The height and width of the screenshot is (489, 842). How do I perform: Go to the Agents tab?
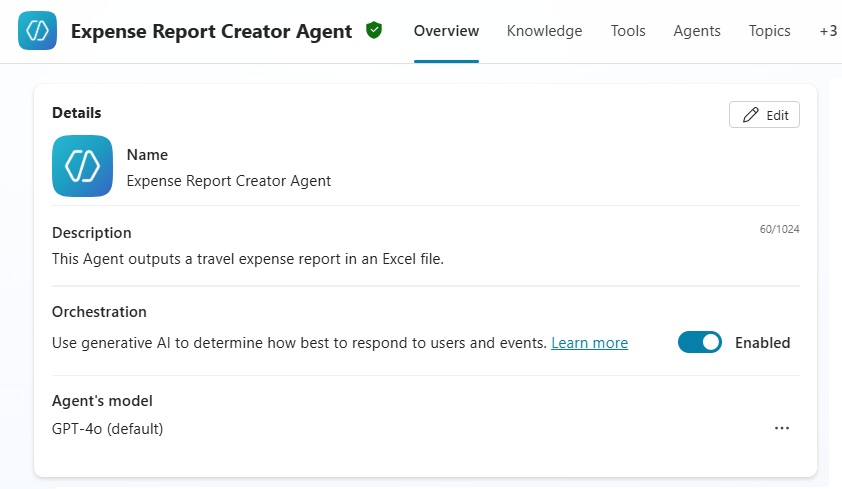(x=697, y=31)
